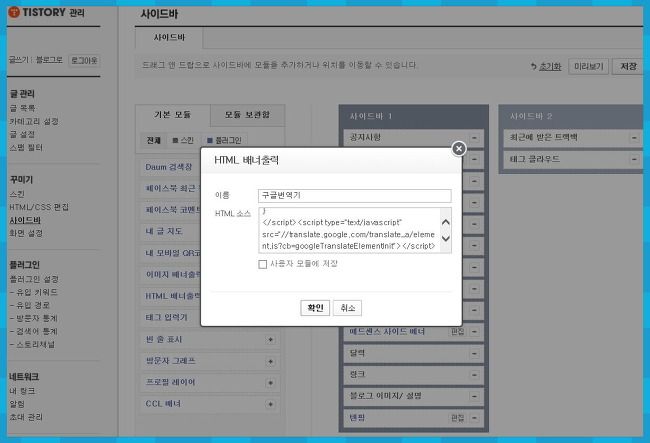Remove 블로그 이미지/설명 with minus icon
Screen dimensions: 650x443
[x=474, y=396]
